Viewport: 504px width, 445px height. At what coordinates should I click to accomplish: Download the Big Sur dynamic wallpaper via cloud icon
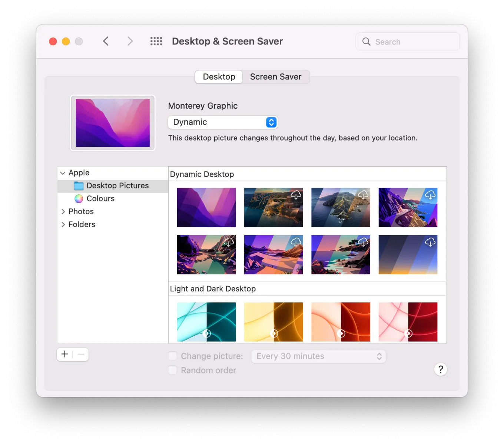pos(296,195)
